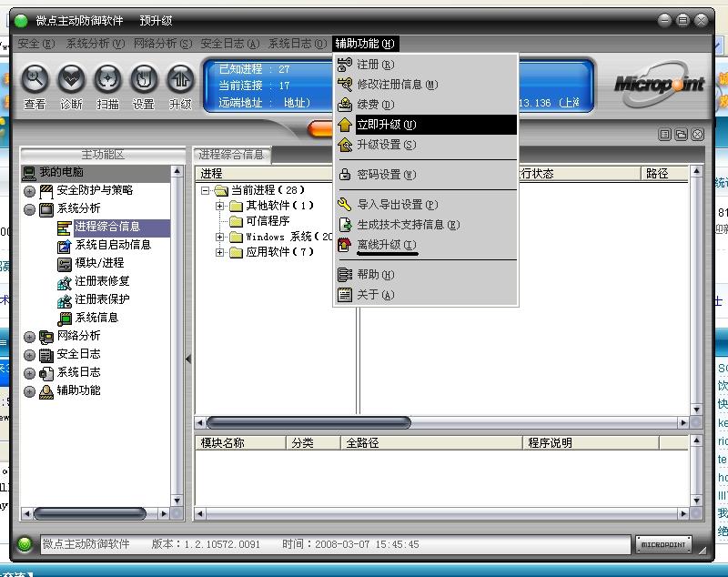Click the 立即升级 yellow arrow icon
The image size is (728, 577).
coord(345,125)
